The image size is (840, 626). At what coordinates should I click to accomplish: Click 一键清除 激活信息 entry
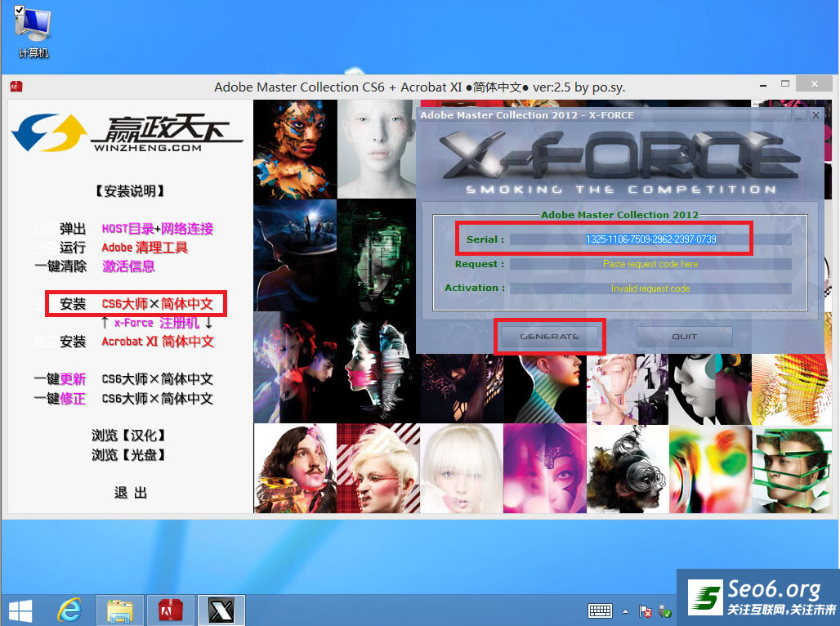tap(95, 266)
